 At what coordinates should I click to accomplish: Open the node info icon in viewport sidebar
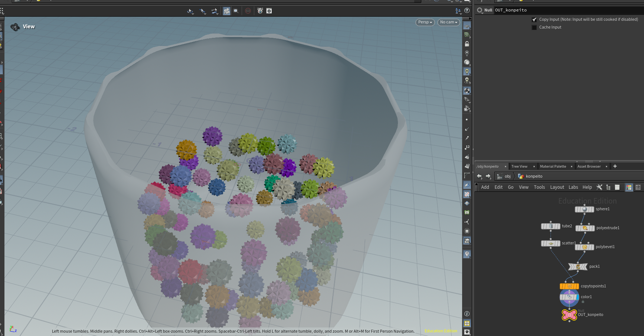click(467, 314)
